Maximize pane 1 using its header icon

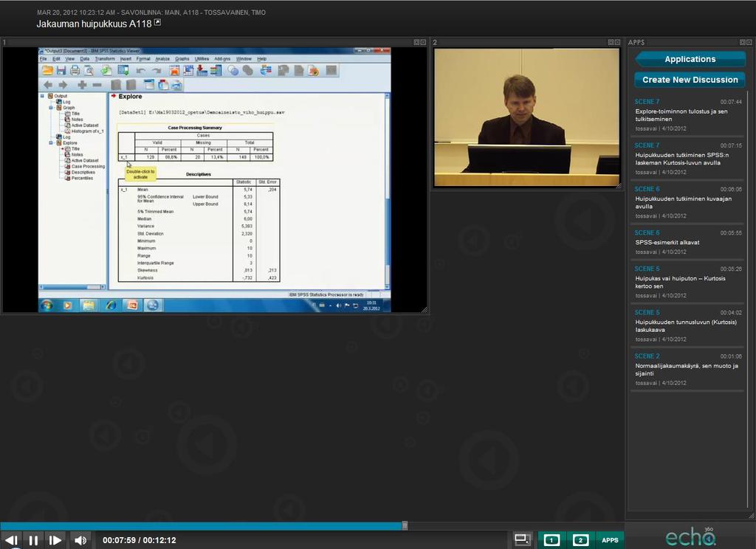pos(416,42)
